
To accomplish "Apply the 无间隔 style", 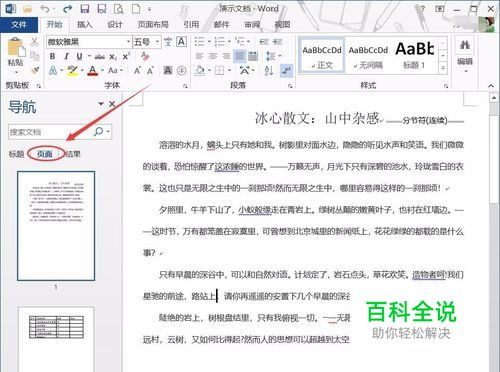I will (x=368, y=55).
